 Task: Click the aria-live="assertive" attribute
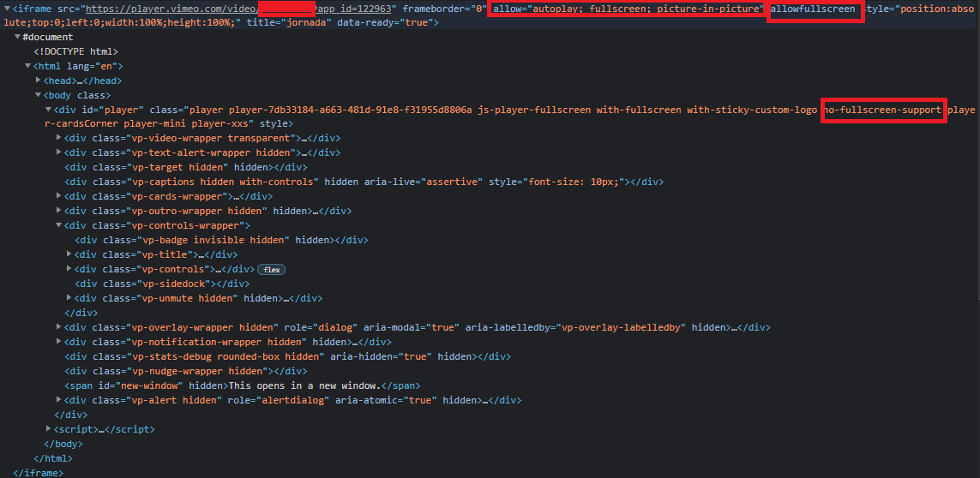click(424, 182)
